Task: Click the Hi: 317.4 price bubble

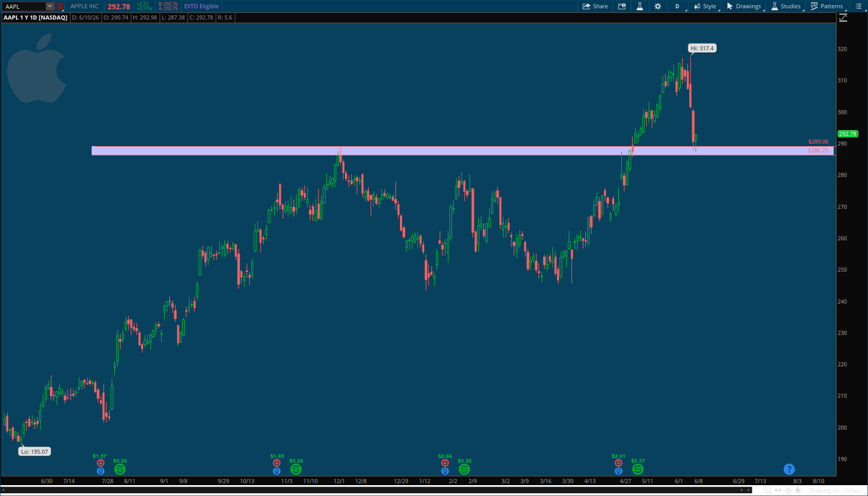Action: (x=702, y=48)
